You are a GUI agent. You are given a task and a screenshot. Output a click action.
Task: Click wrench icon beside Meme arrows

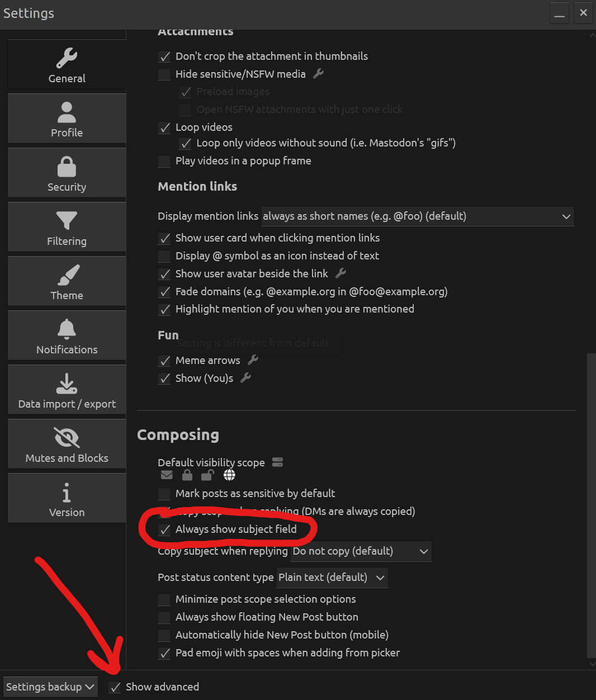253,360
